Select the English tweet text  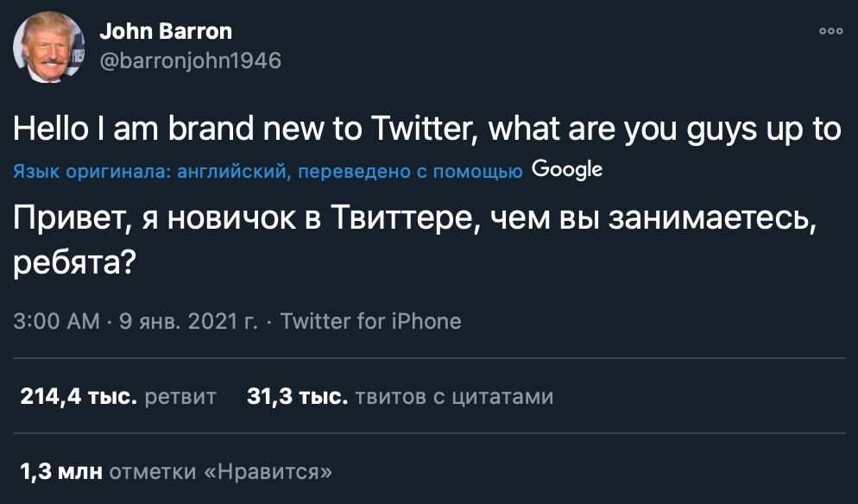point(427,129)
